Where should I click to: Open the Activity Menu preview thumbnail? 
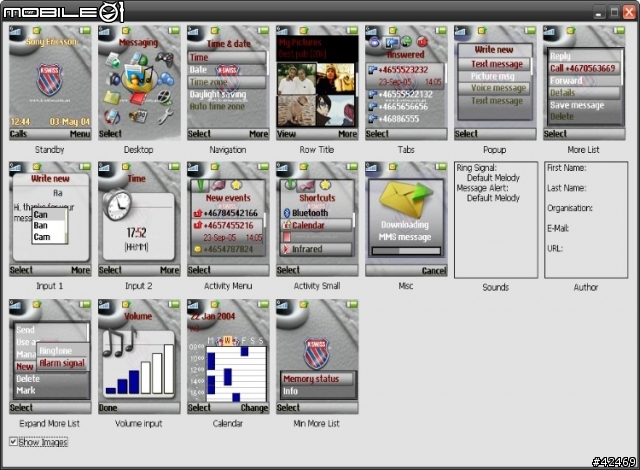click(x=228, y=219)
